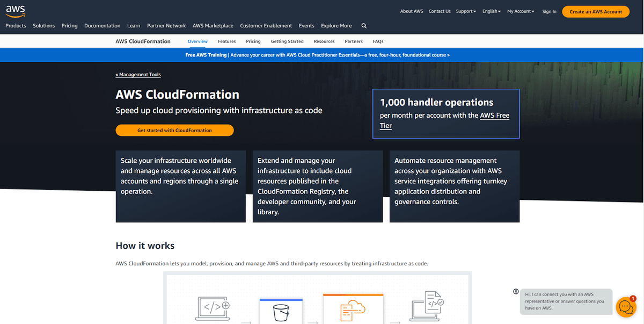Click the Sign In link

pyautogui.click(x=549, y=11)
